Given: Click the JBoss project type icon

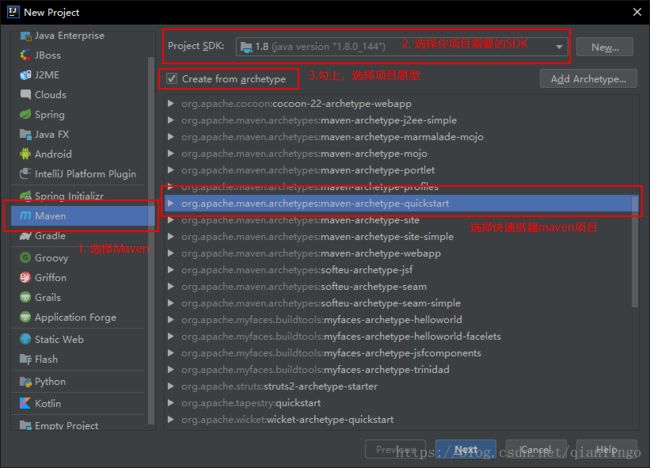Looking at the screenshot, I should [x=25, y=55].
